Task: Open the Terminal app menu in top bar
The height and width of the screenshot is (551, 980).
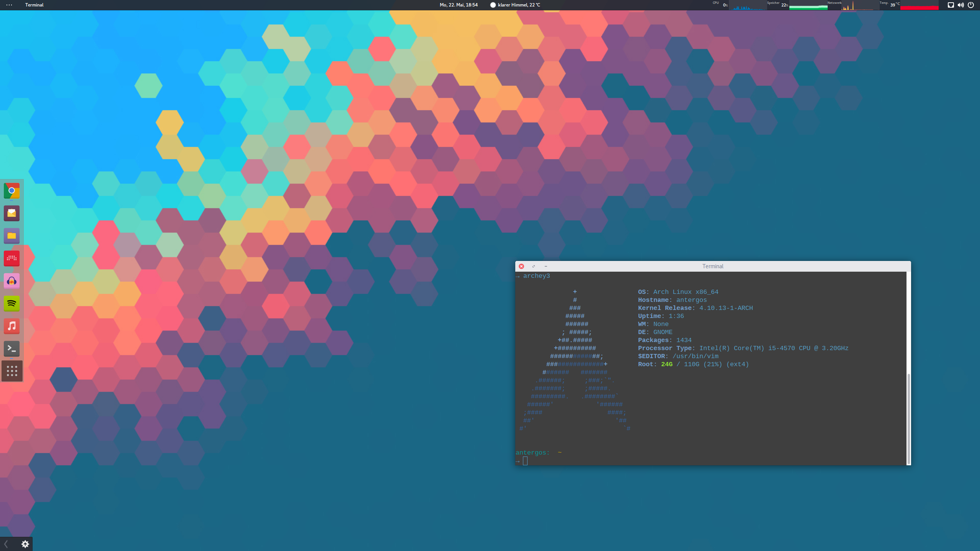Action: 34,5
